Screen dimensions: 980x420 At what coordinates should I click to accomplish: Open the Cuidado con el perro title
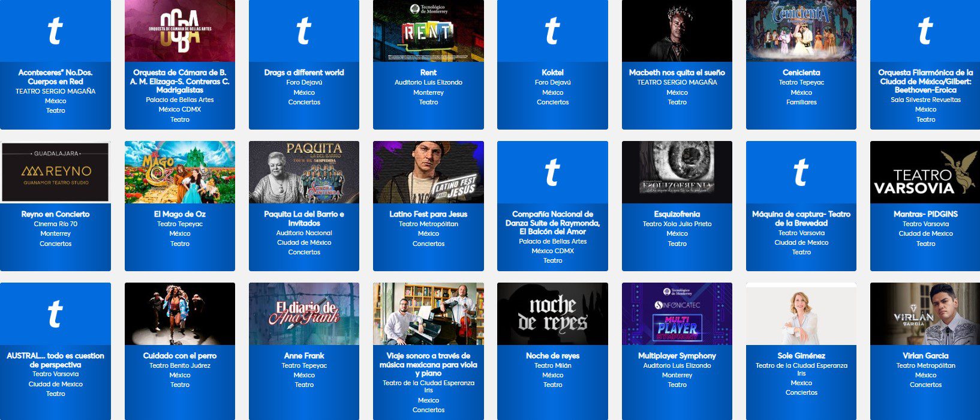coord(180,356)
